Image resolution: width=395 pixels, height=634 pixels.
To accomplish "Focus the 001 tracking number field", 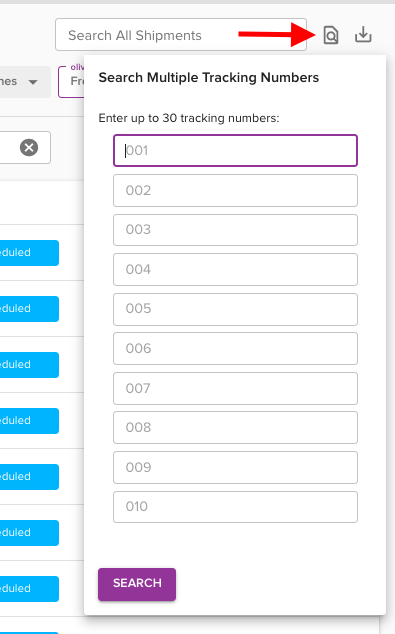I will 235,150.
